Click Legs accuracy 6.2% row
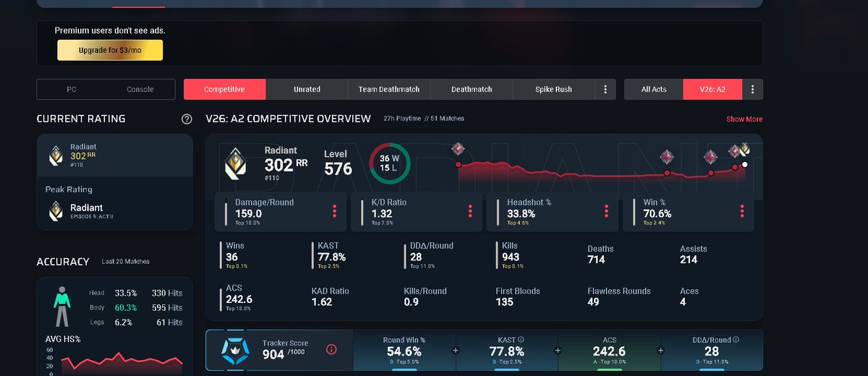Viewport: 868px width, 376px height. [136, 322]
